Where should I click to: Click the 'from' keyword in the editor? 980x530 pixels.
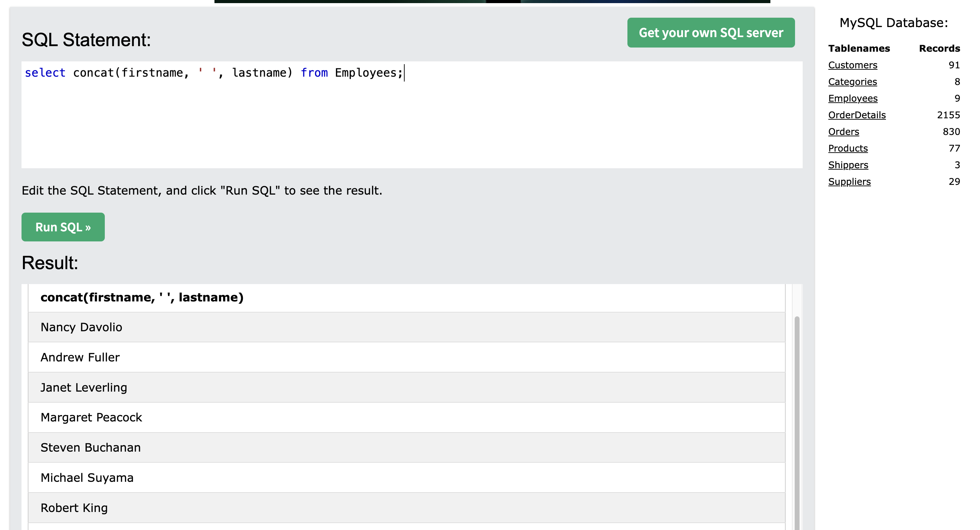coord(314,72)
